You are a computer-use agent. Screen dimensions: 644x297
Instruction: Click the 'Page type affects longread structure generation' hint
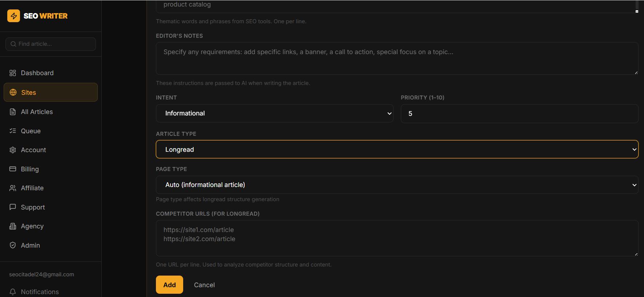click(217, 199)
